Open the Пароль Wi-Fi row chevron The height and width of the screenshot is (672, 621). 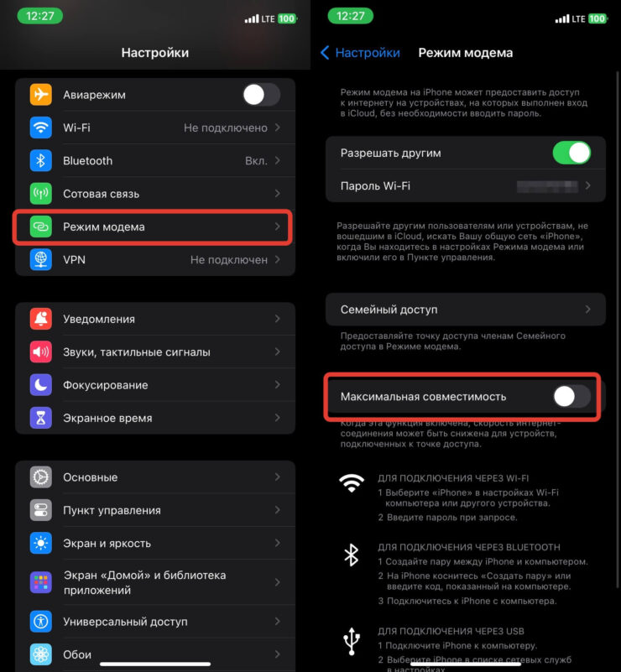pos(587,185)
